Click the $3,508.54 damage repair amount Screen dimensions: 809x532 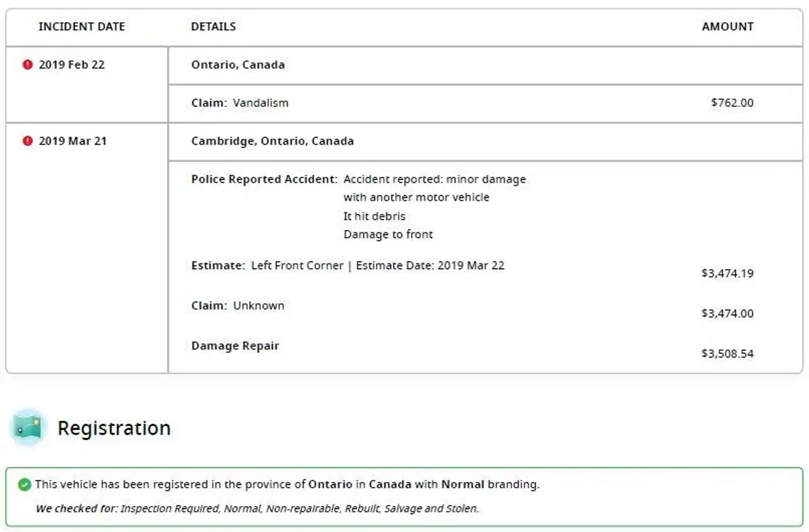click(727, 354)
